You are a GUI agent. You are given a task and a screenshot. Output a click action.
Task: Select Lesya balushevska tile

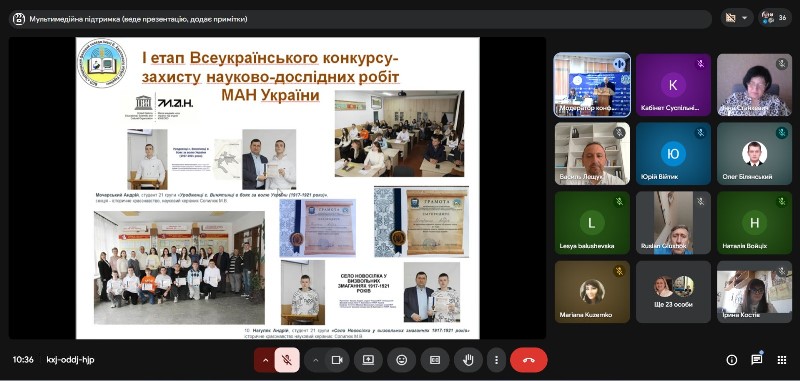tap(592, 222)
